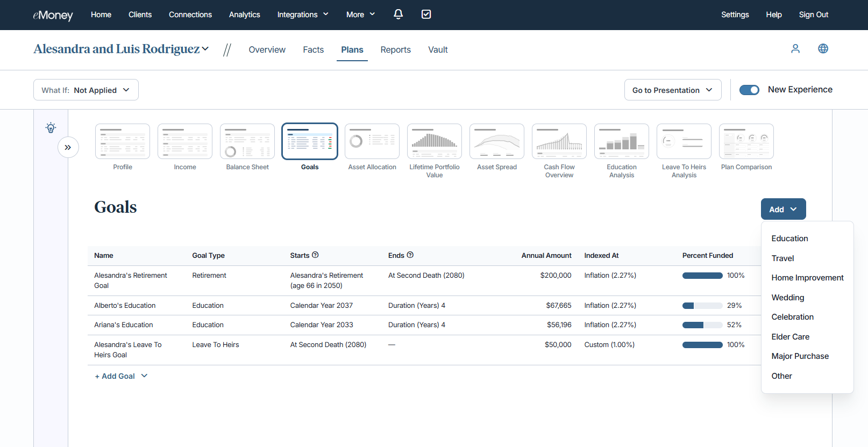Choose Home Improvement goal option
Image resolution: width=868 pixels, height=447 pixels.
[807, 278]
